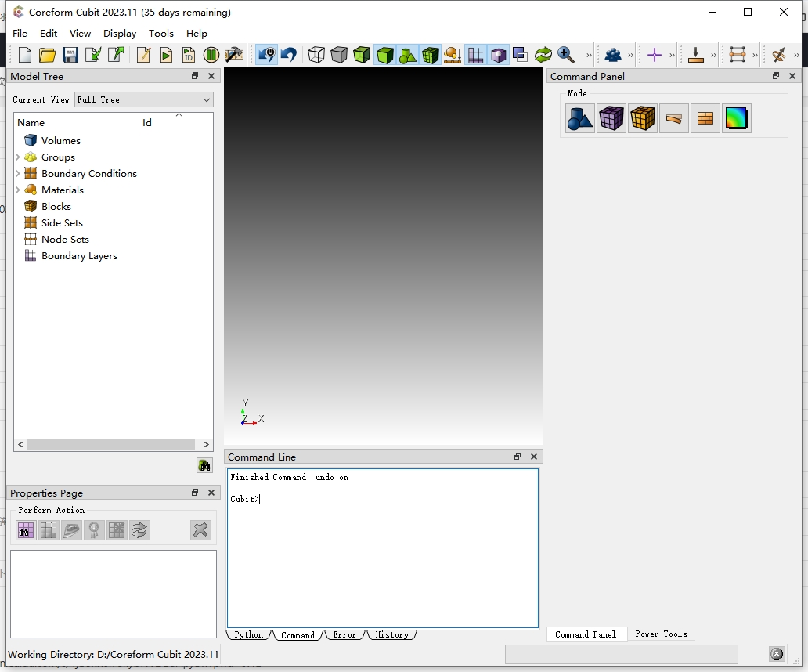The height and width of the screenshot is (672, 808).
Task: Select purple Mesh mode in Command Panel
Action: point(611,118)
